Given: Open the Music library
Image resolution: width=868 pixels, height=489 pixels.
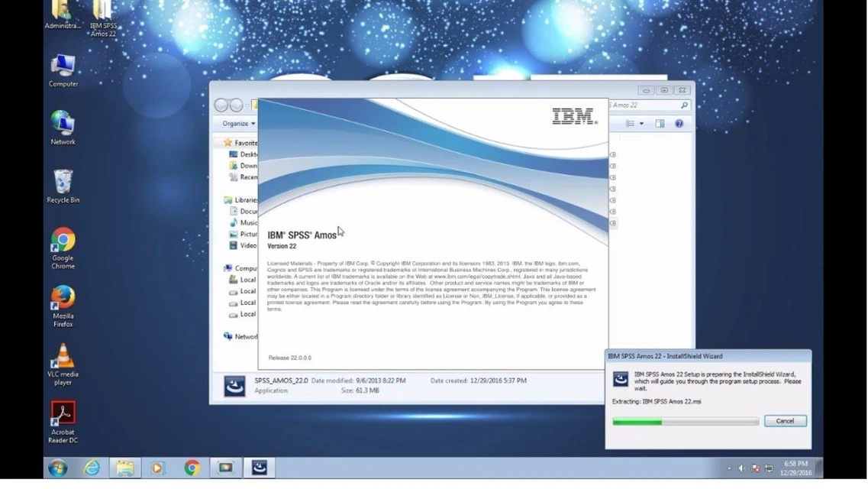Looking at the screenshot, I should point(244,222).
